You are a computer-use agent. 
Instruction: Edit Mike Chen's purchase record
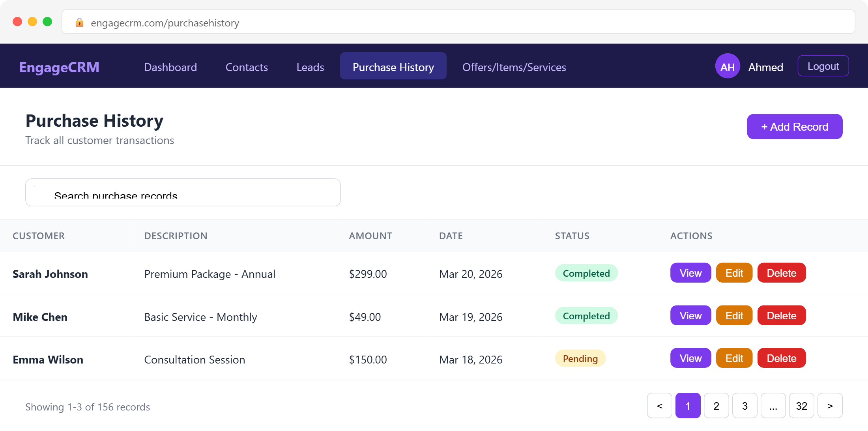tap(734, 316)
